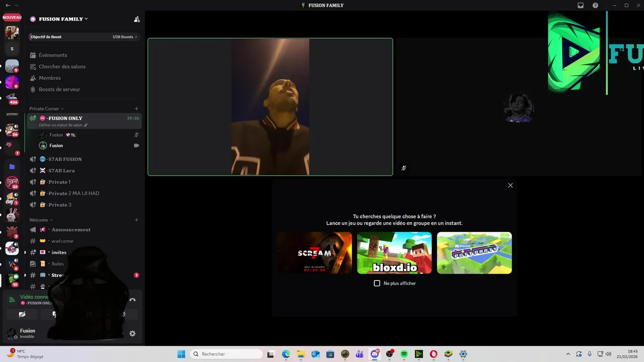Open the Windows Start menu
The image size is (644, 362).
click(181, 354)
